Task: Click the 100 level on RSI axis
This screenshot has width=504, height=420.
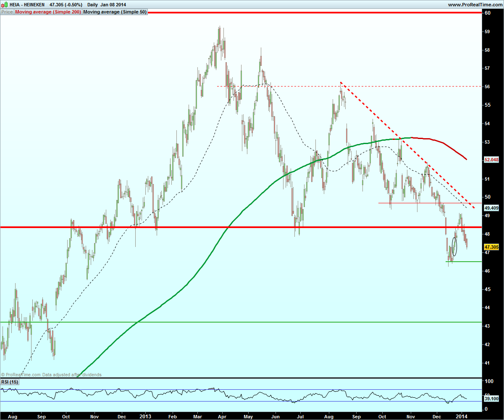Action: pos(488,381)
